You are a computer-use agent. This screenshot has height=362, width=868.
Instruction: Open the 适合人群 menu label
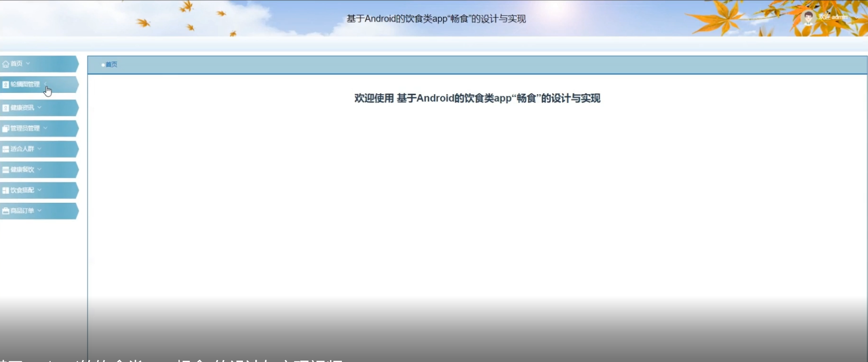(x=22, y=149)
